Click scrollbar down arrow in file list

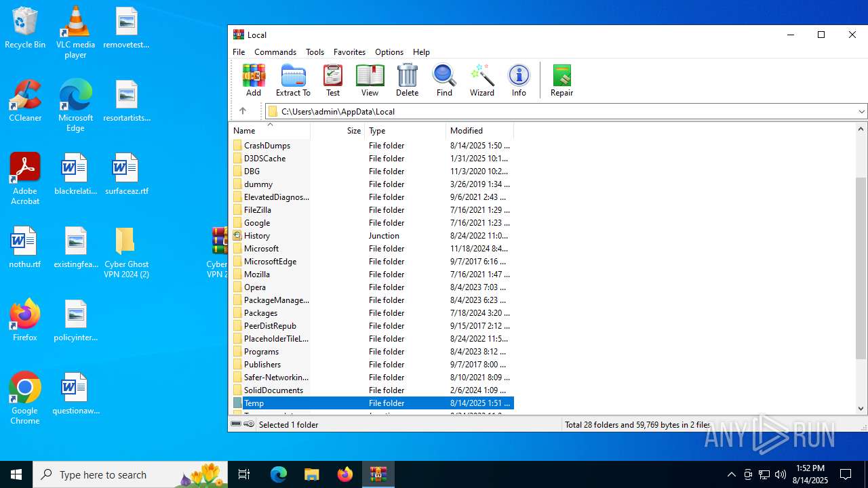point(861,408)
